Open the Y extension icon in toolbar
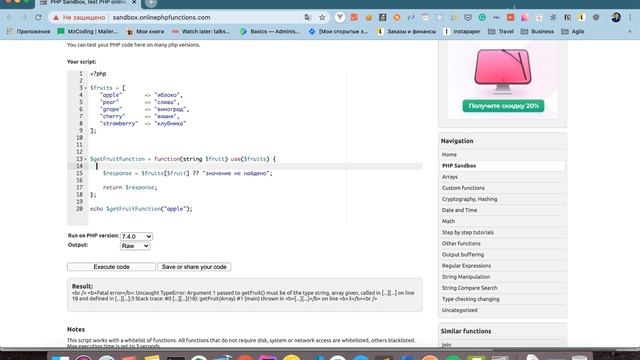Screen dimensions: 640x360 [x=340, y=18]
